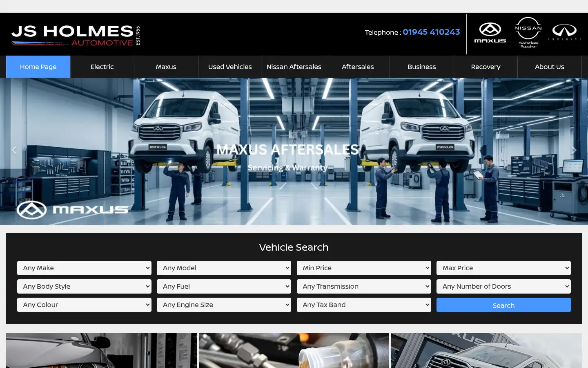
Task: Click Servicing & Warranty banner subtitle
Action: [287, 168]
